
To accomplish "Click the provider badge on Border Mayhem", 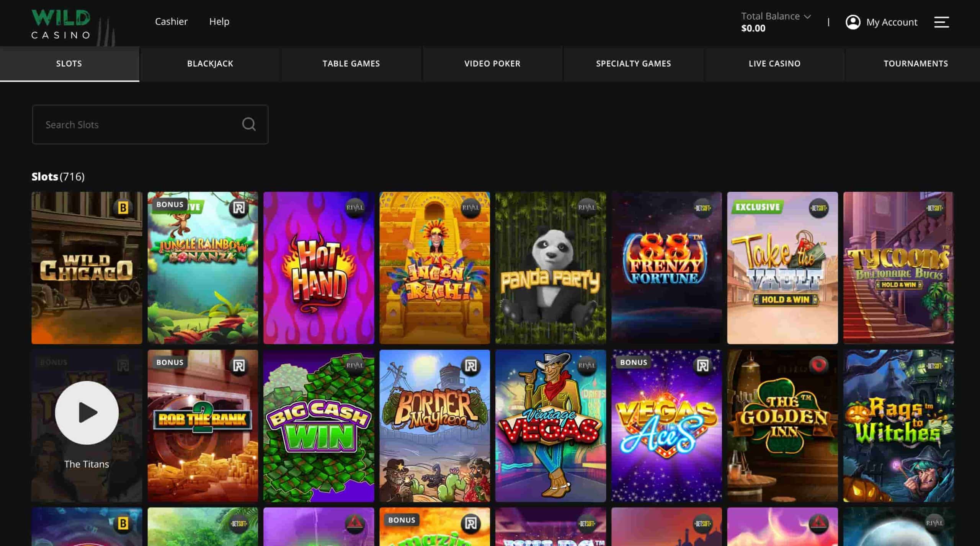I will (x=470, y=366).
